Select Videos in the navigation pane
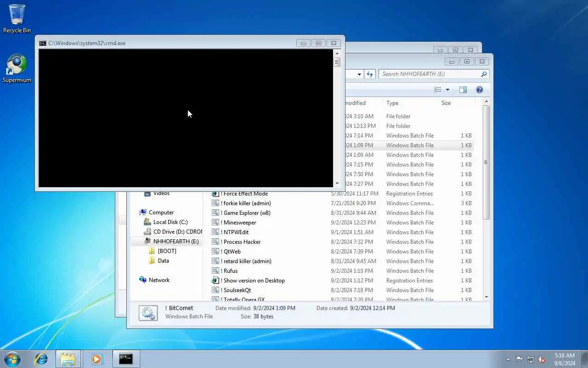The width and height of the screenshot is (588, 368). [x=161, y=193]
